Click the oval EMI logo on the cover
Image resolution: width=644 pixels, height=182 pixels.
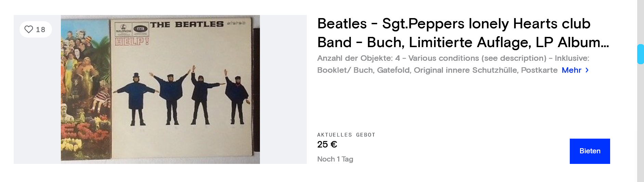click(140, 29)
